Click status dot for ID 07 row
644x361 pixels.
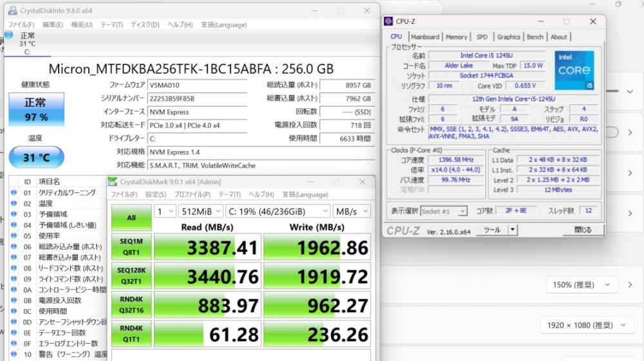[x=14, y=257]
